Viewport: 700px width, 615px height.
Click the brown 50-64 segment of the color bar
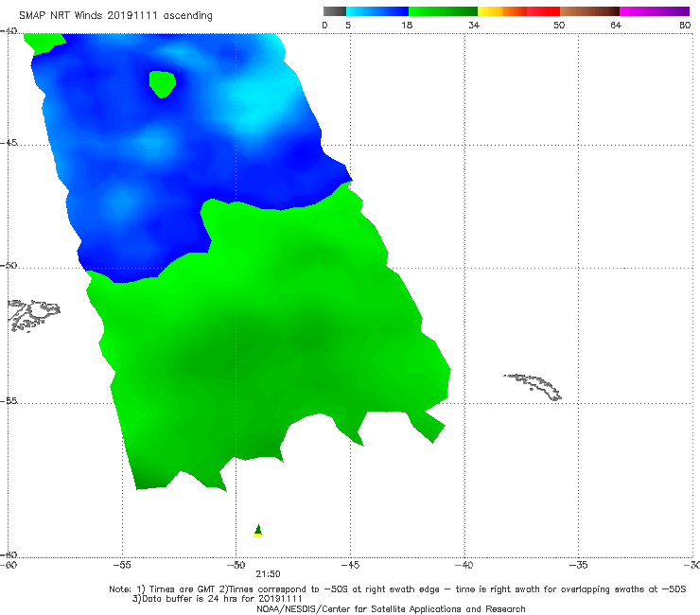tap(589, 11)
